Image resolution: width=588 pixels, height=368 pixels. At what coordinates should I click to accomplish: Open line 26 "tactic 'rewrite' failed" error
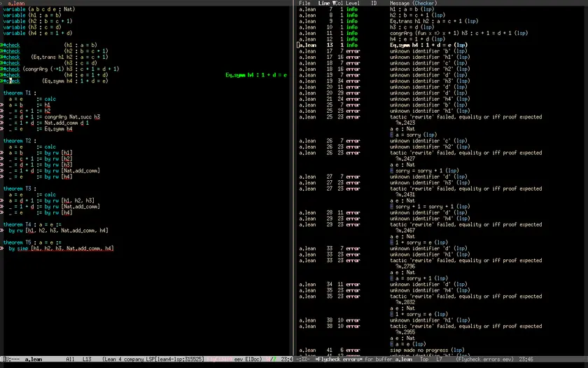(465, 153)
